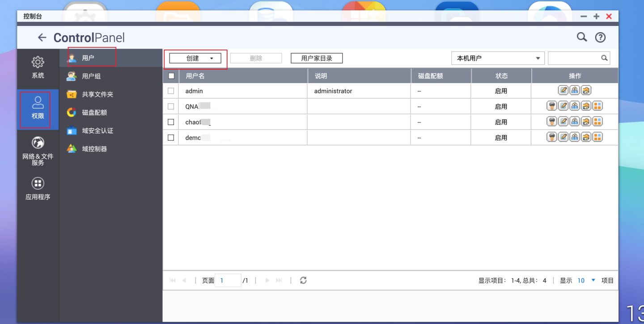The width and height of the screenshot is (644, 324).
Task: Go to the next page arrow
Action: click(267, 281)
